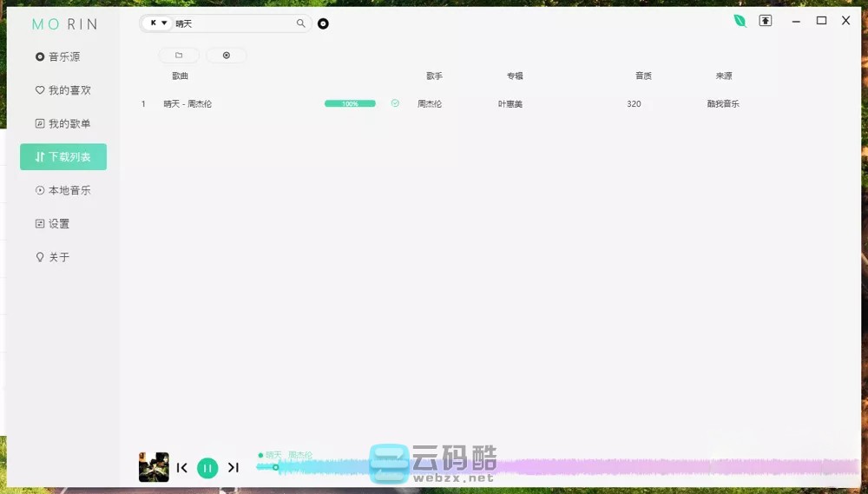Click the circle target button beside folder
Viewport: 868px width, 494px height.
click(x=227, y=56)
